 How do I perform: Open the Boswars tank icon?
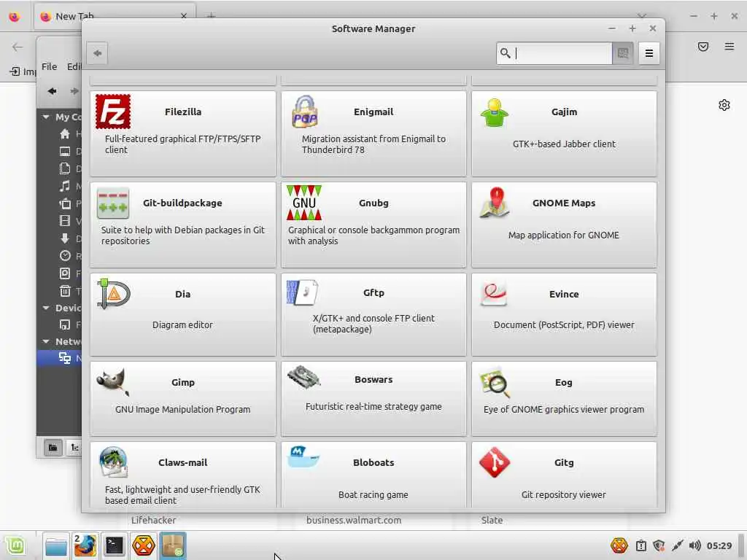[x=304, y=377]
